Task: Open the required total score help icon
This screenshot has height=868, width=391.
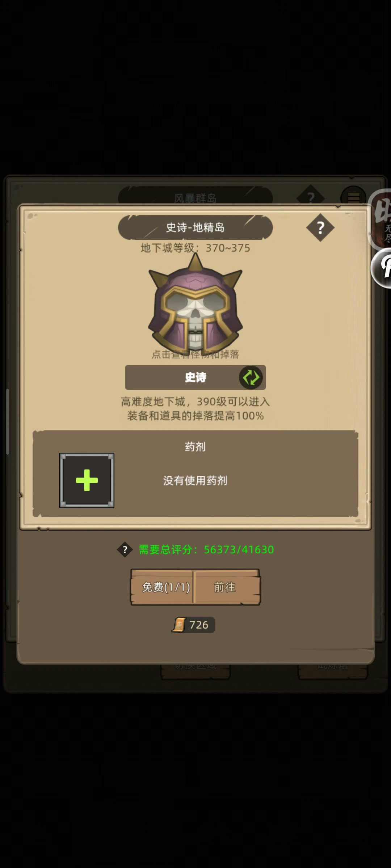Action: tap(125, 550)
